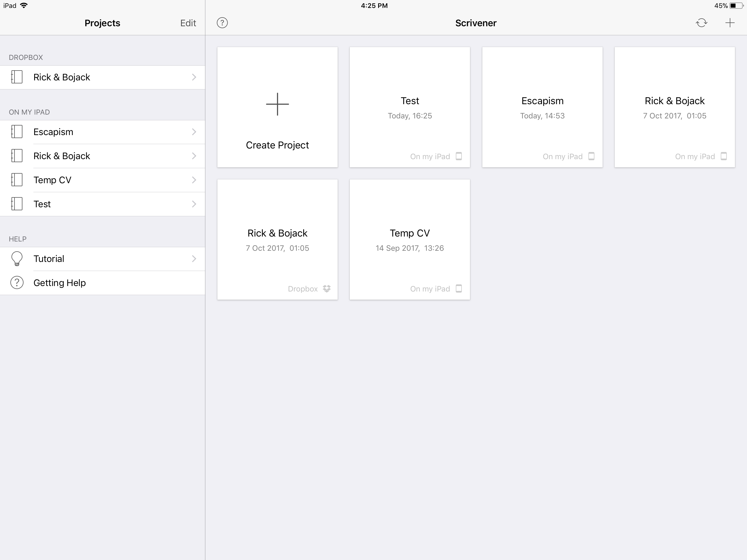Screen dimensions: 747x560
Task: Tap the binder icon beside Test row
Action: [x=17, y=204]
